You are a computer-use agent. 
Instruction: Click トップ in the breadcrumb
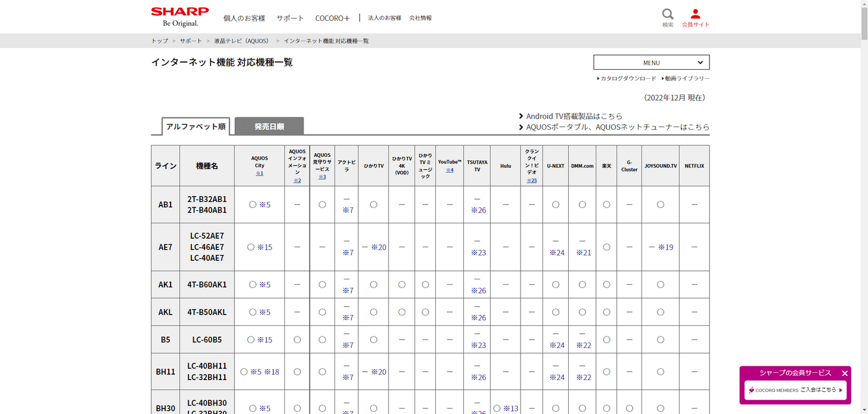click(160, 41)
